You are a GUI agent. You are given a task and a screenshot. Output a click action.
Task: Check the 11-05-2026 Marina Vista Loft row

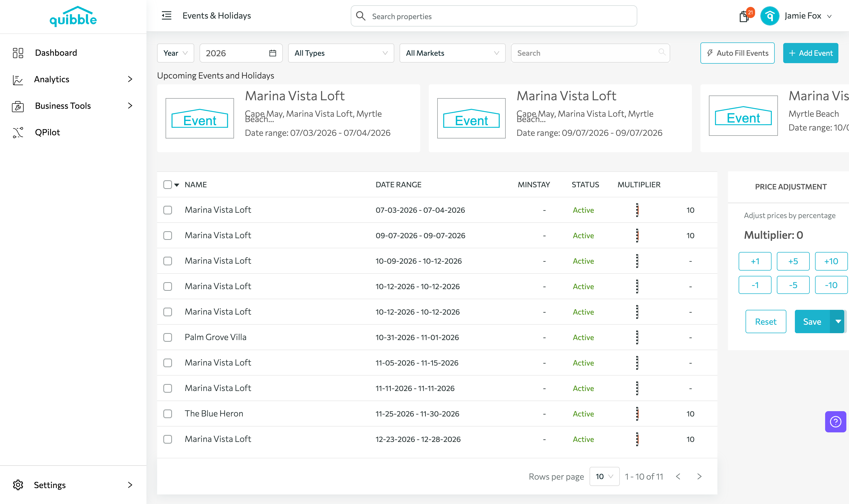click(167, 363)
